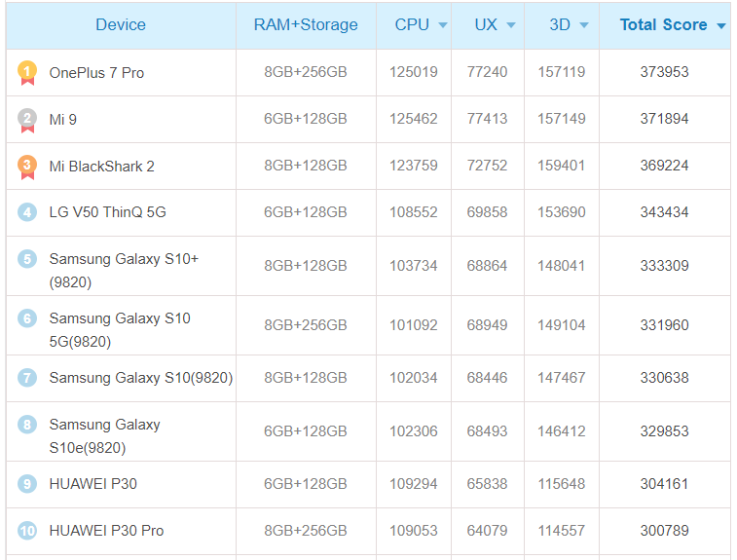Open the OnePlus 7 Pro device entry
Viewport: 737px width, 560px height.
pyautogui.click(x=96, y=73)
